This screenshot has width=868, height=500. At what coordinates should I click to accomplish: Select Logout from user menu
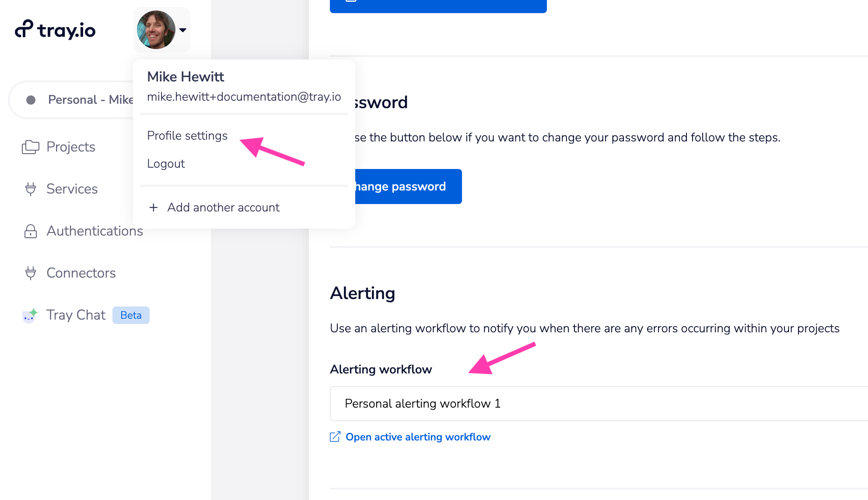pyautogui.click(x=166, y=163)
